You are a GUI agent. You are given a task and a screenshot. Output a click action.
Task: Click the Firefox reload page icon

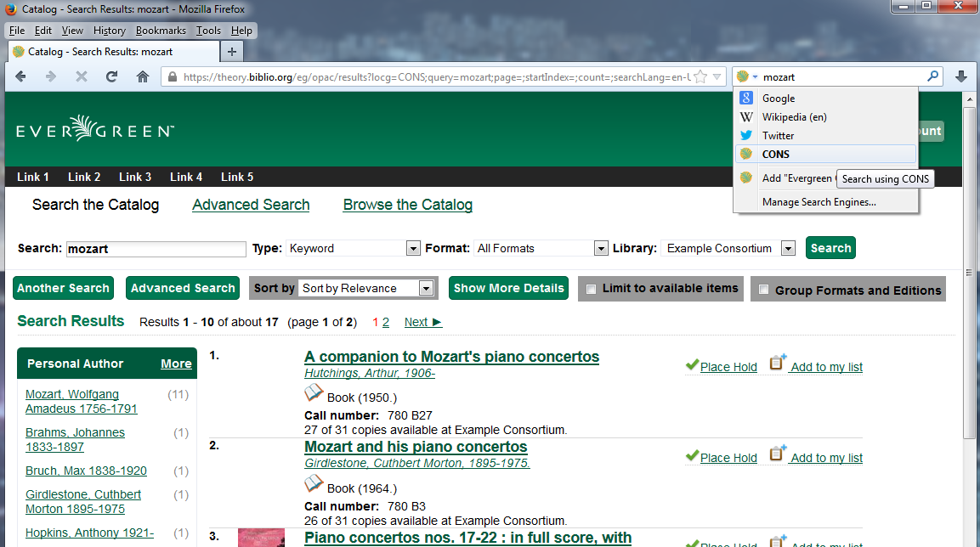pos(111,76)
